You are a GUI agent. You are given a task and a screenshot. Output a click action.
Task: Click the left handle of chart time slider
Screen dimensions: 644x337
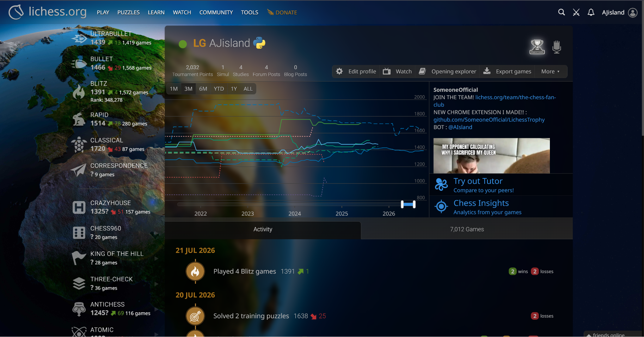point(403,204)
